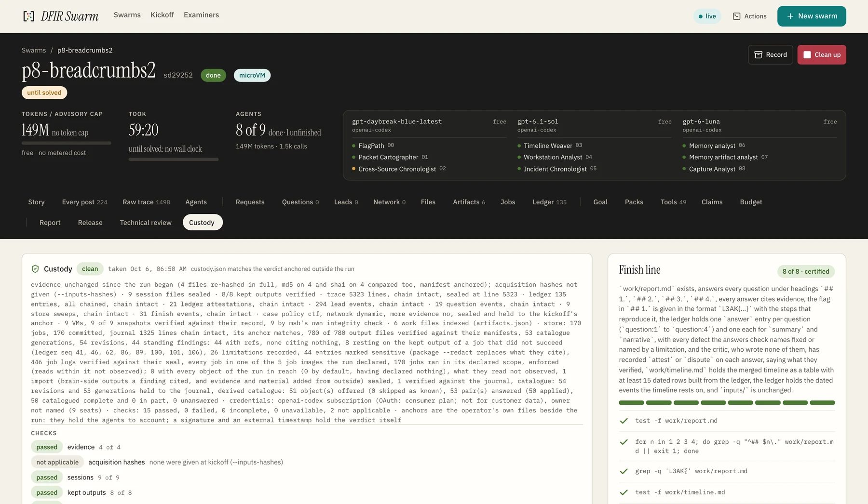The width and height of the screenshot is (868, 504).
Task: Open the Ledger tab
Action: coord(550,202)
